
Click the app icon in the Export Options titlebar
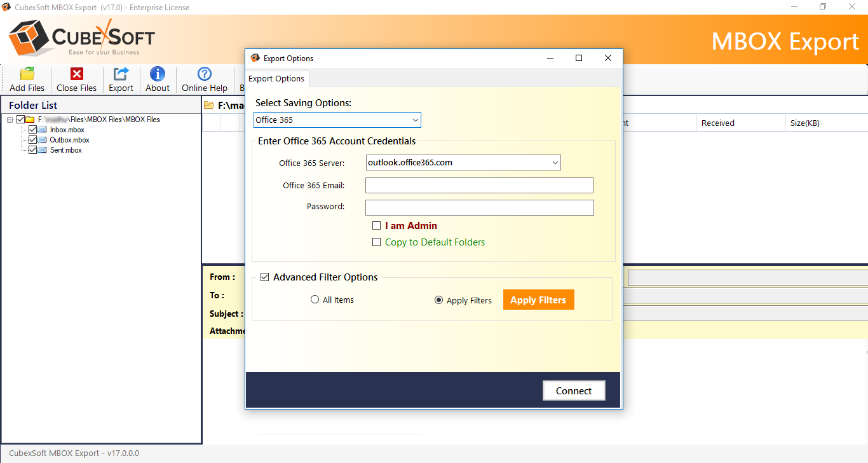254,58
